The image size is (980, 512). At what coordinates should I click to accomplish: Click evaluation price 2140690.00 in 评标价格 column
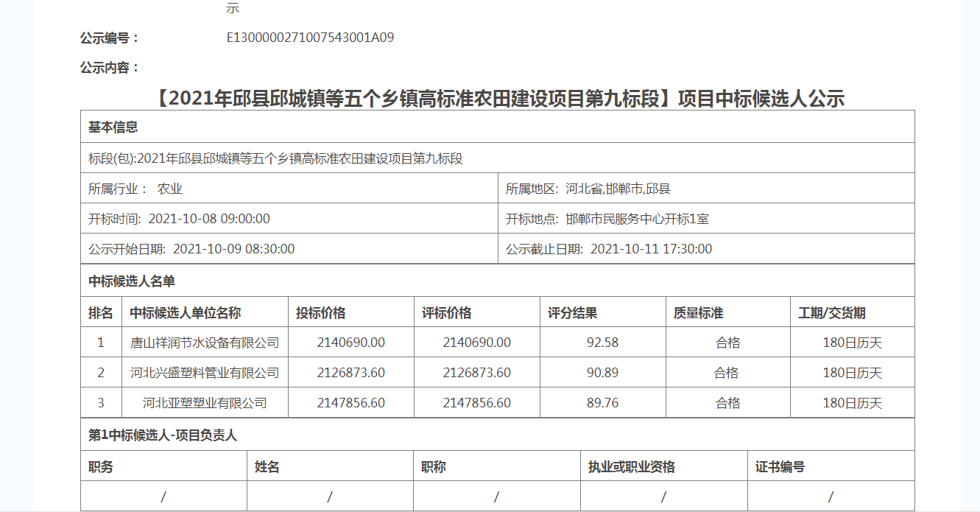pyautogui.click(x=477, y=343)
